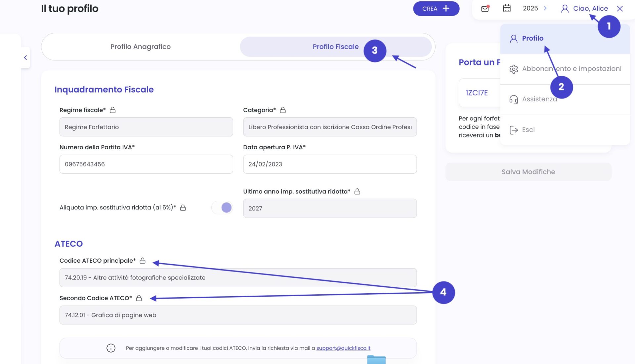The height and width of the screenshot is (364, 635).
Task: Switch to Profilo Anagrafico tab
Action: pos(141,47)
